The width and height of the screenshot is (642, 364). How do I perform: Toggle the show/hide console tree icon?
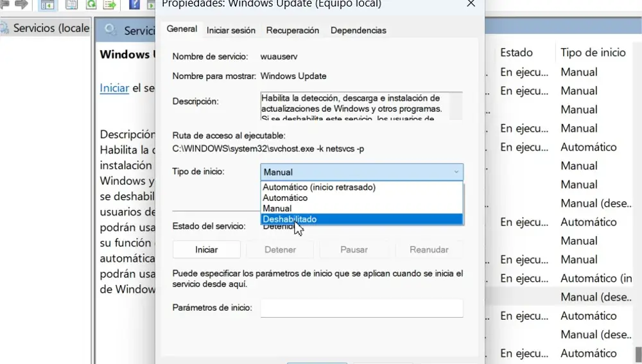coord(48,4)
